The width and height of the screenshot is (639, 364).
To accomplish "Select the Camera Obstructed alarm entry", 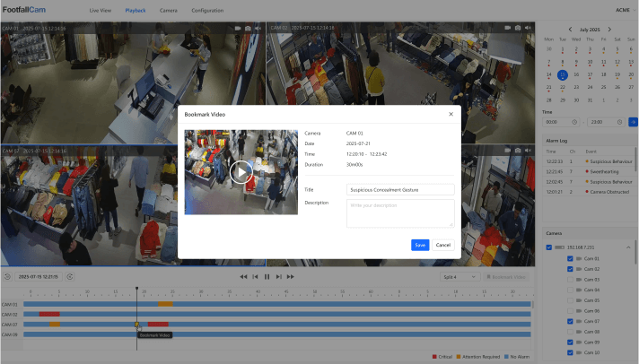I will (589, 192).
